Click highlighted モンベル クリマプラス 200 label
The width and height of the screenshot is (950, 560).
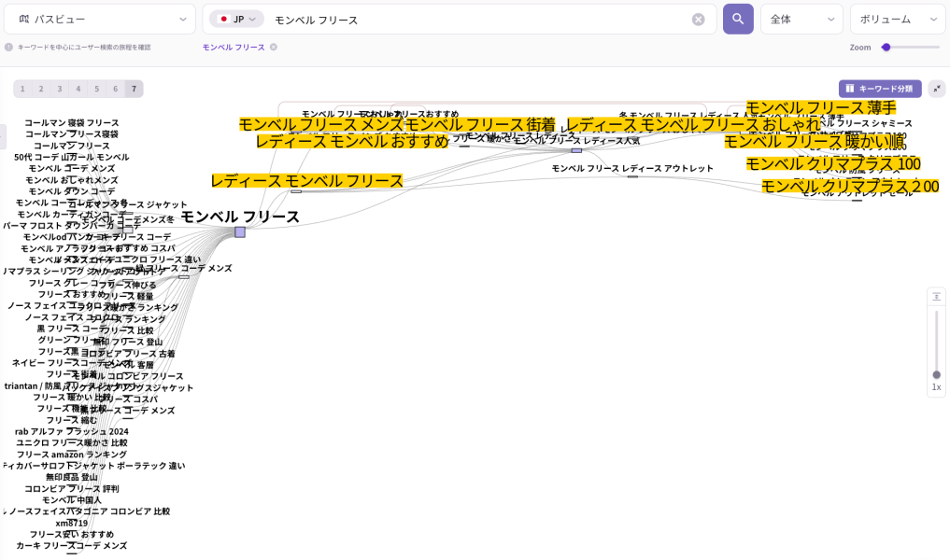850,187
